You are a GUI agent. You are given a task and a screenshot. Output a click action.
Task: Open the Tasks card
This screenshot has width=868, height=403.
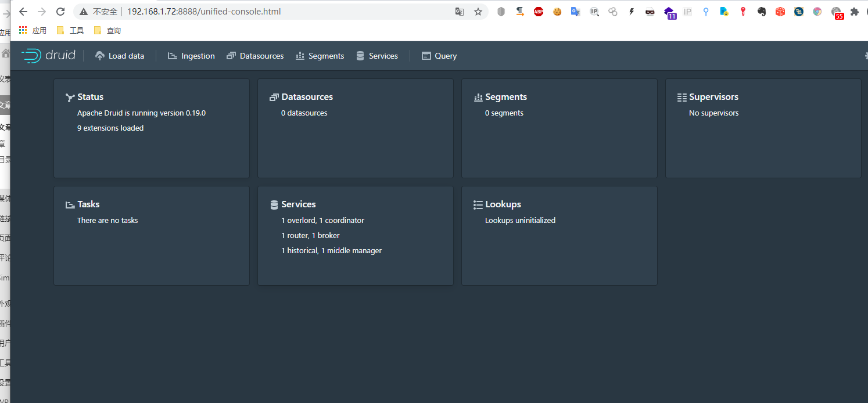point(151,235)
